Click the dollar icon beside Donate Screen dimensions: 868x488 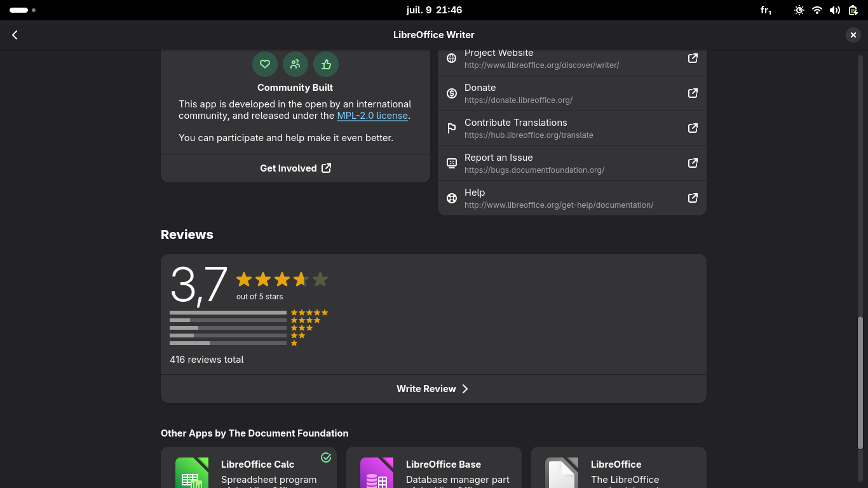pyautogui.click(x=452, y=93)
